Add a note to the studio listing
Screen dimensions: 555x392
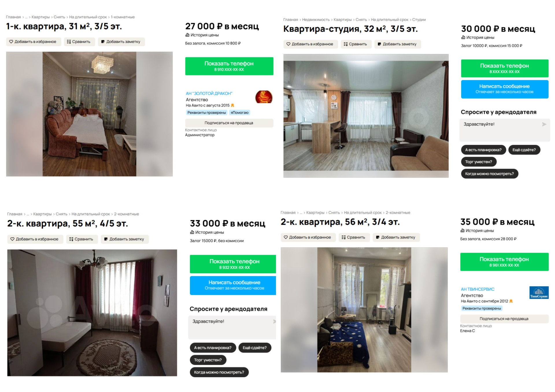[x=397, y=44]
